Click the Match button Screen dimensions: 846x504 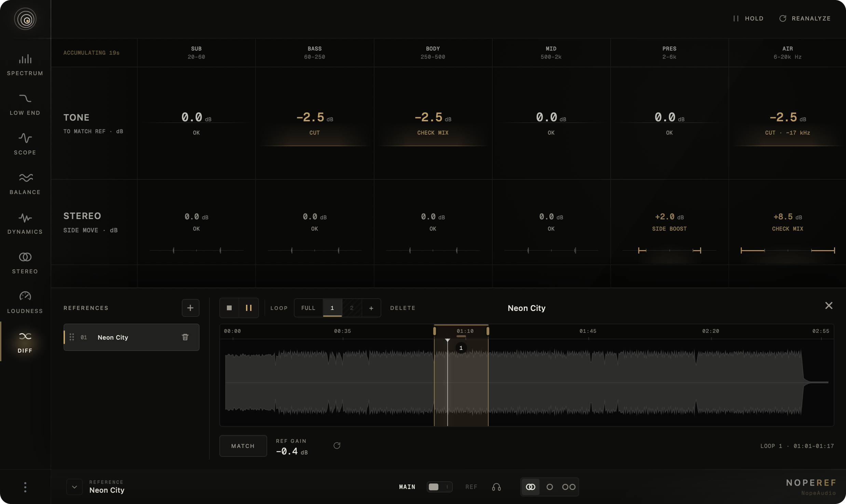coord(243,446)
